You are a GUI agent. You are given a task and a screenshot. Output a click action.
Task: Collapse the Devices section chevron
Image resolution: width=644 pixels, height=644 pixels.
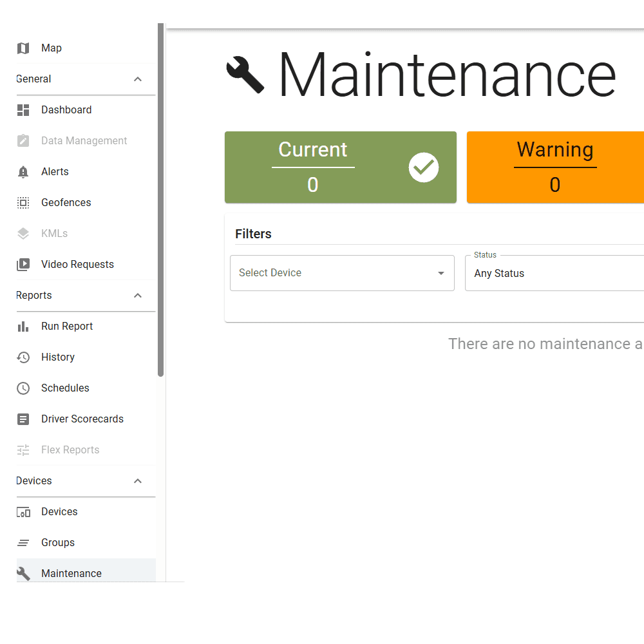click(x=138, y=481)
